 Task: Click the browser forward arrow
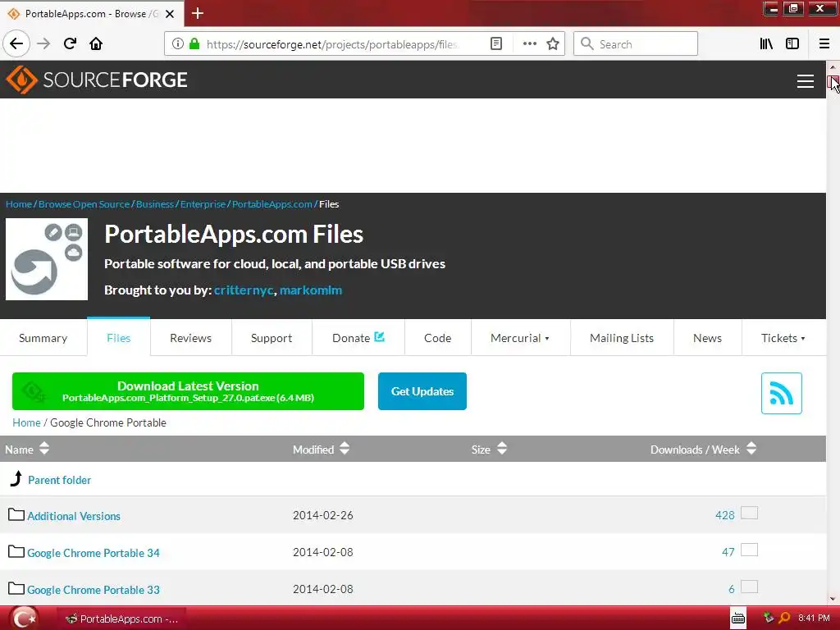43,43
